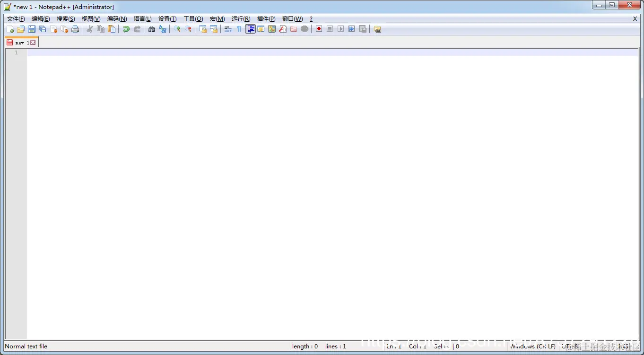The image size is (644, 355).
Task: Close the current document via toolbar icon
Action: click(53, 29)
